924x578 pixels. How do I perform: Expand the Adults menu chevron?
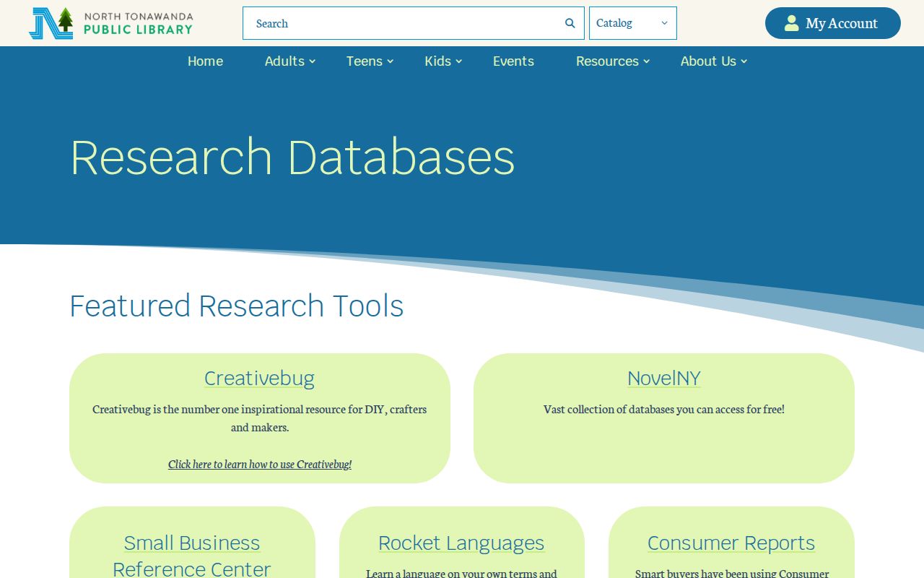click(x=313, y=61)
